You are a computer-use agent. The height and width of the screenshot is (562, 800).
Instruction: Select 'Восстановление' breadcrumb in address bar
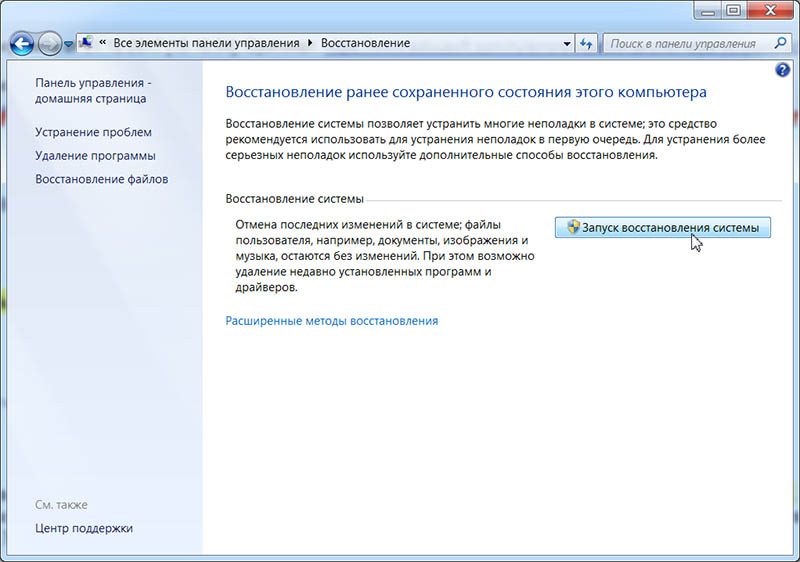365,44
